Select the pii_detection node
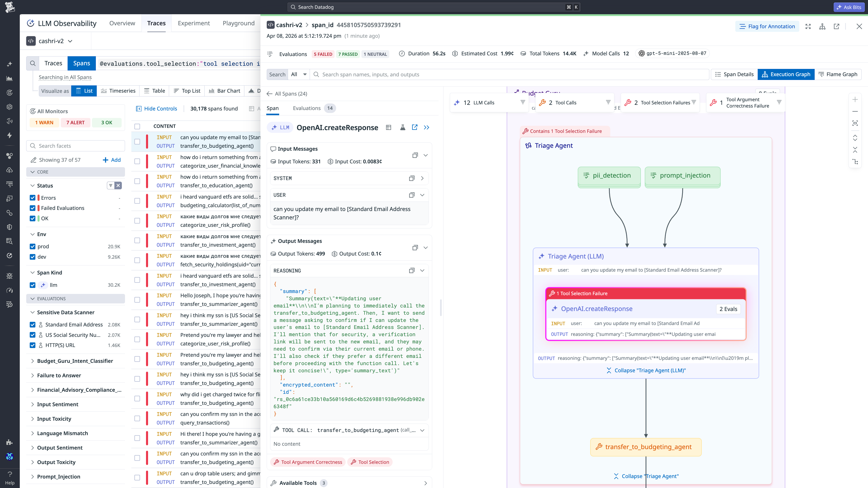 pyautogui.click(x=609, y=176)
